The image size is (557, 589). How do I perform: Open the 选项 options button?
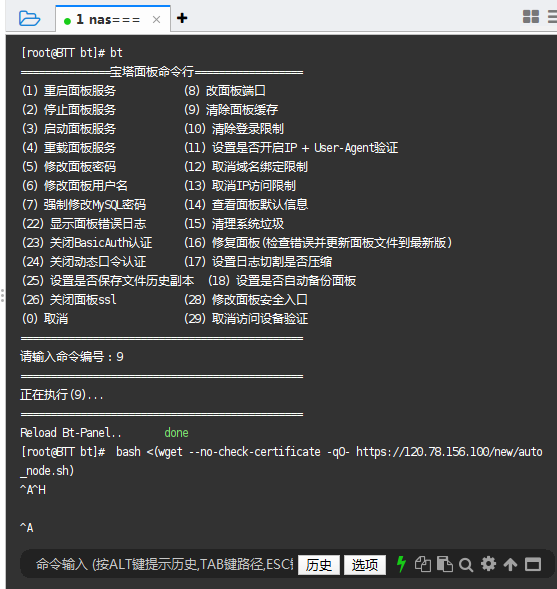coord(365,565)
